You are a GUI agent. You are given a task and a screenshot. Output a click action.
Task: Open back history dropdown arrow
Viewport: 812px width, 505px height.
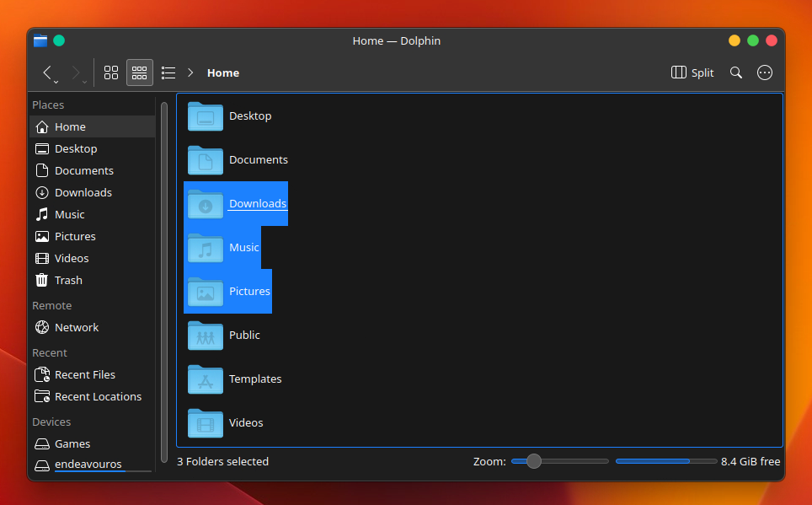point(56,82)
